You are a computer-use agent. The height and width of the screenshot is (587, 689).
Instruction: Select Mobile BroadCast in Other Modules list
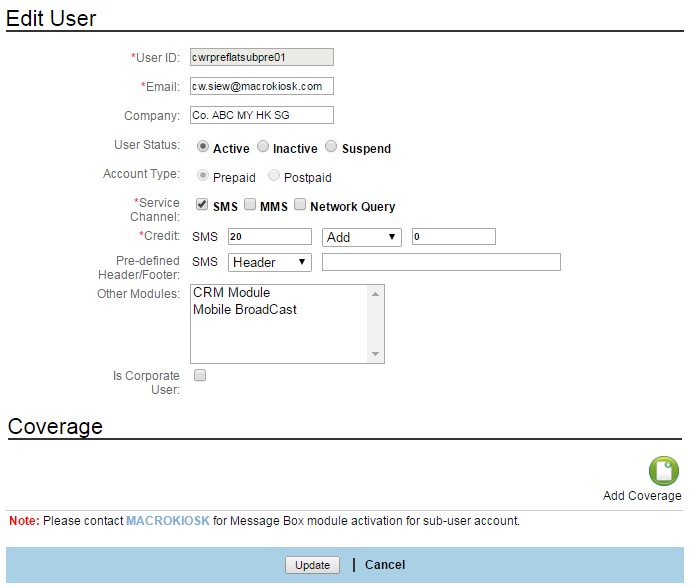pyautogui.click(x=245, y=310)
